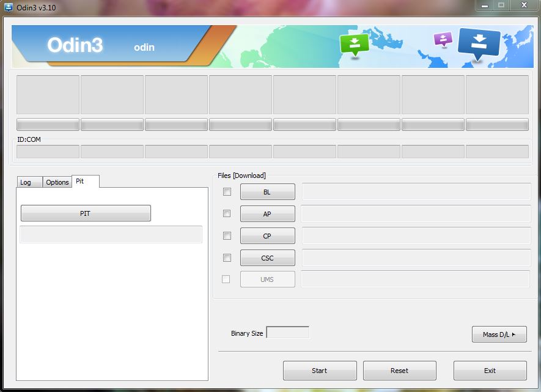Select the Pit tab

[86, 181]
